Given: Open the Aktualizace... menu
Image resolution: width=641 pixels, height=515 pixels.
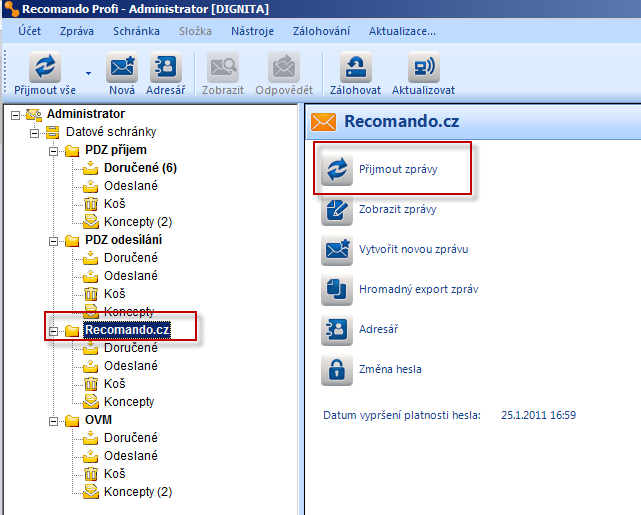Looking at the screenshot, I should coord(402,31).
